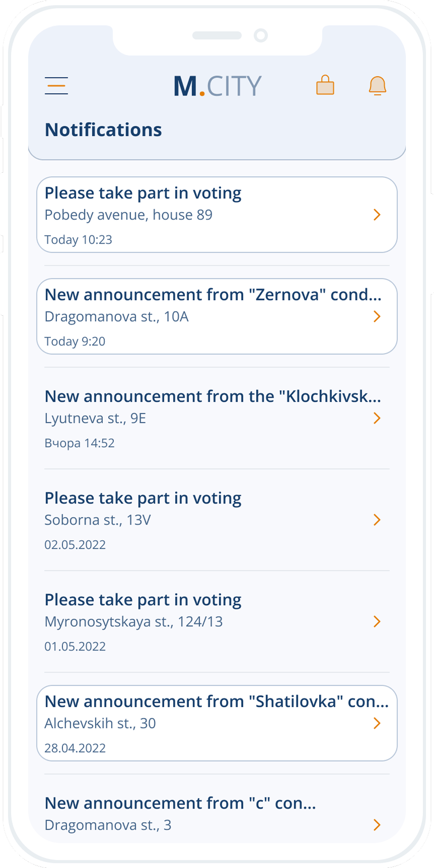
Task: Tap the notification bell icon
Action: pyautogui.click(x=378, y=86)
